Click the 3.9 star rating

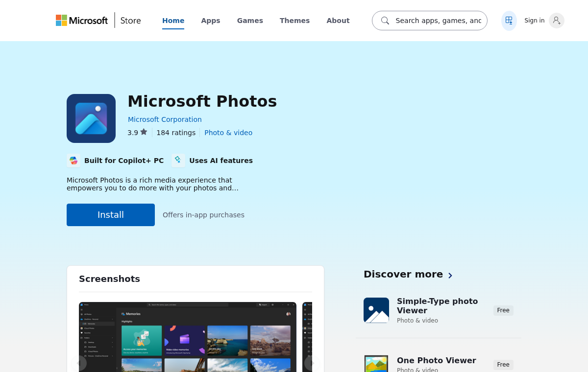pyautogui.click(x=137, y=132)
